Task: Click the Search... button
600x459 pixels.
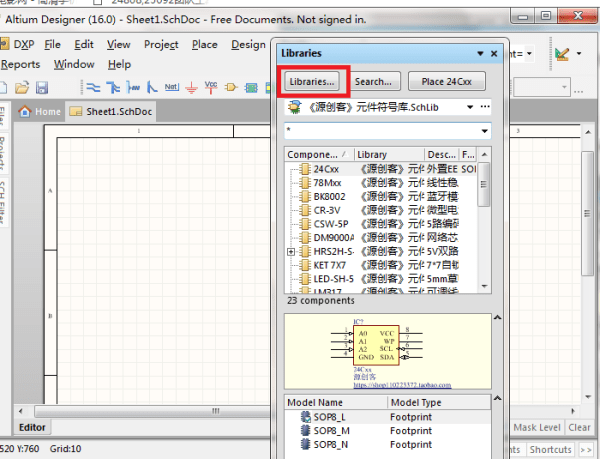Action: coord(376,80)
